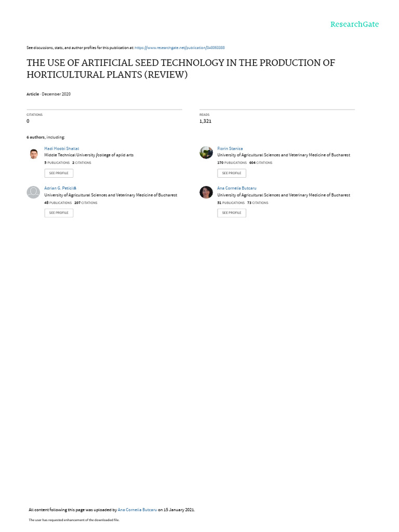The image size is (399, 532).
Task: Open the researchgate.net publication URL
Action: 179,48
